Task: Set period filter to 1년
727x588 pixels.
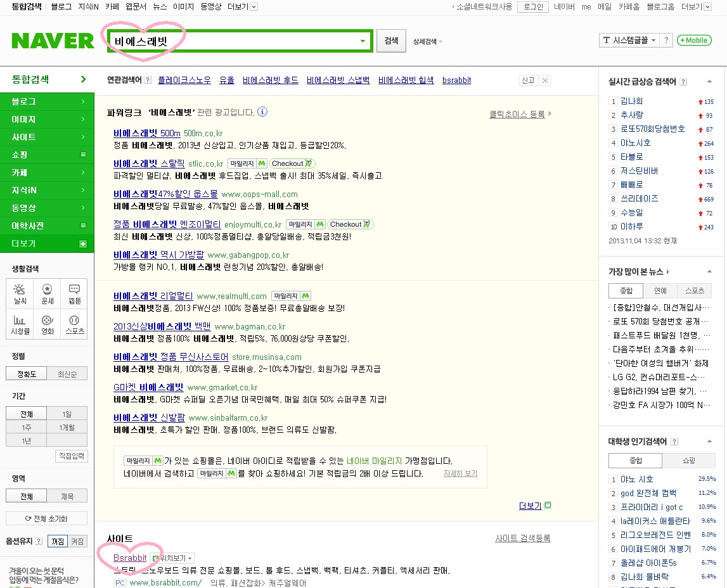Action: click(x=27, y=440)
